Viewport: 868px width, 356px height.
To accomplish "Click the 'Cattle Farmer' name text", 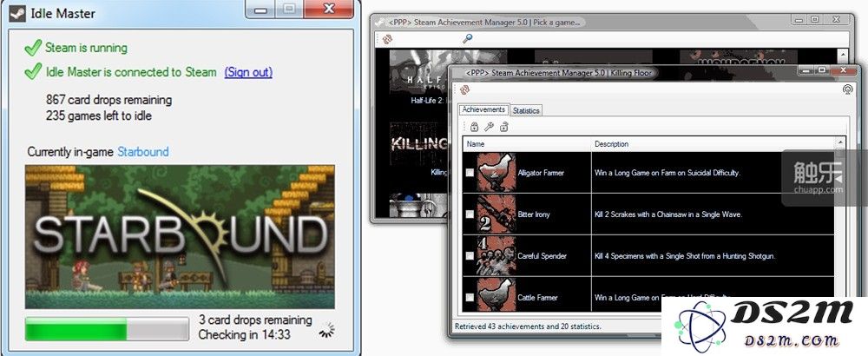I will (x=537, y=297).
